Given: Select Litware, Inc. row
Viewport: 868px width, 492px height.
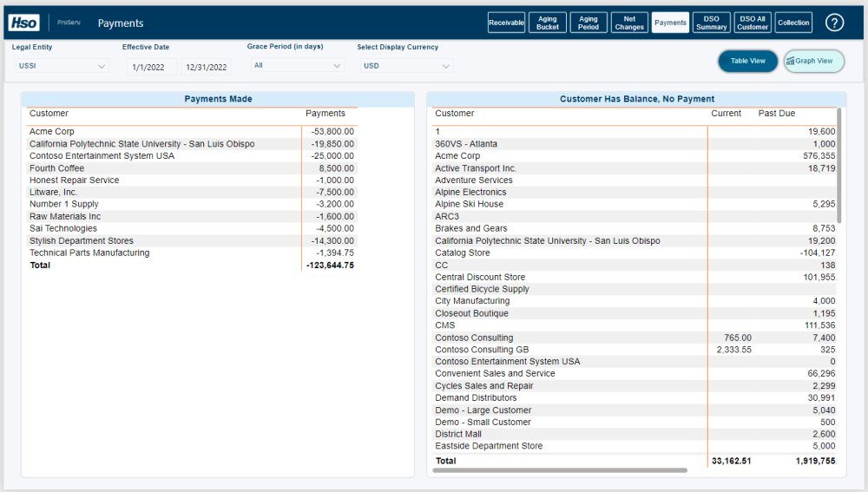Looking at the screenshot, I should click(x=192, y=192).
